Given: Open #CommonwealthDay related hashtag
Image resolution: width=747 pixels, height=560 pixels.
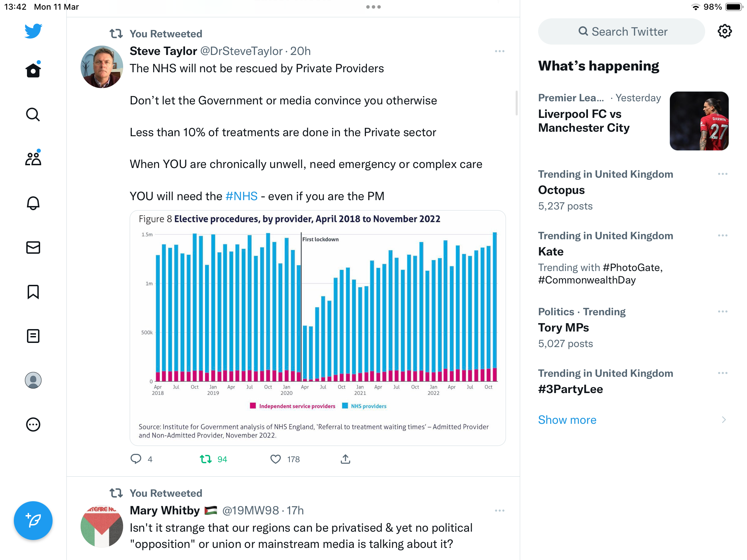Looking at the screenshot, I should 587,280.
